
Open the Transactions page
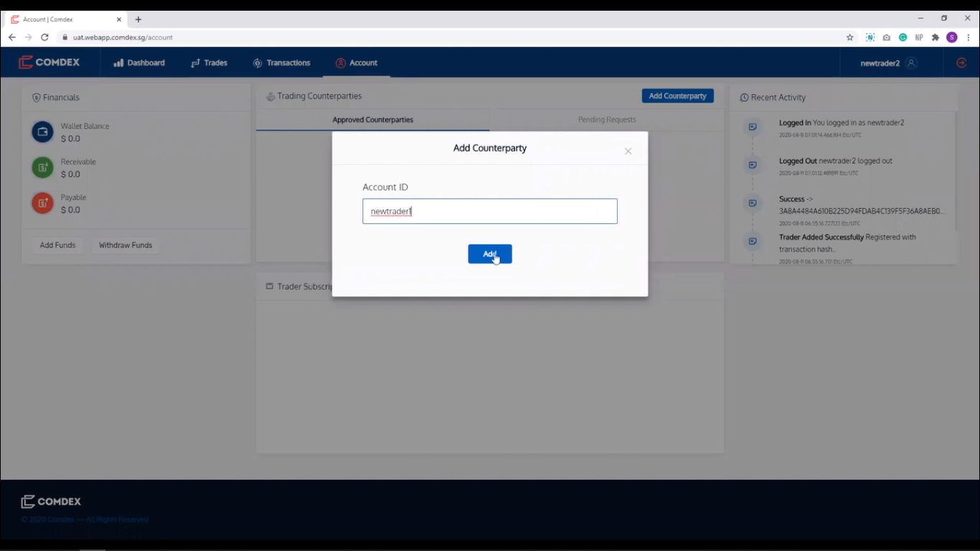(281, 63)
